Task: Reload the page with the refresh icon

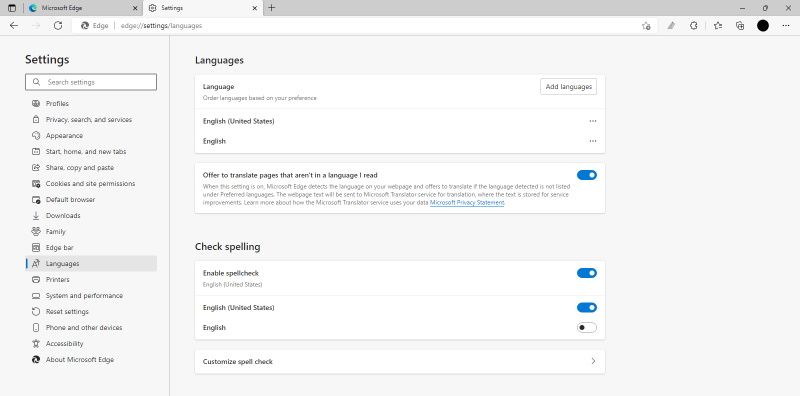Action: (x=58, y=26)
